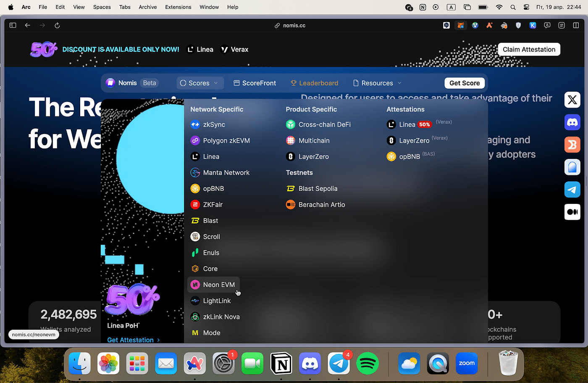Screen dimensions: 588x383
Task: Open Neon EVM score page
Action: pos(213,285)
